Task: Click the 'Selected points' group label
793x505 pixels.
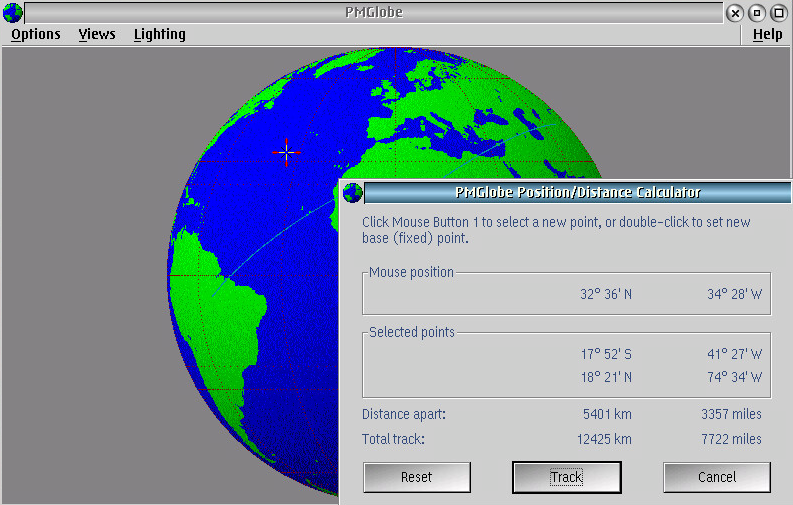Action: [x=412, y=332]
